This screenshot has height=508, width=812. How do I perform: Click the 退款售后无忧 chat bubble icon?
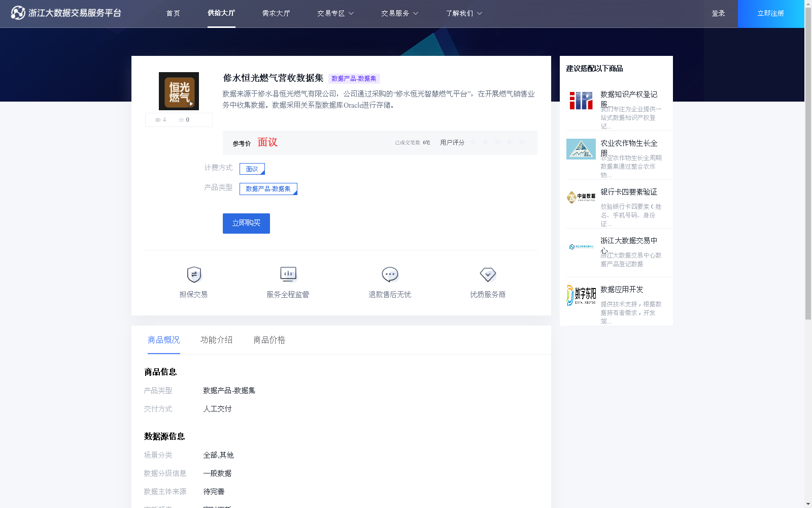tap(390, 275)
